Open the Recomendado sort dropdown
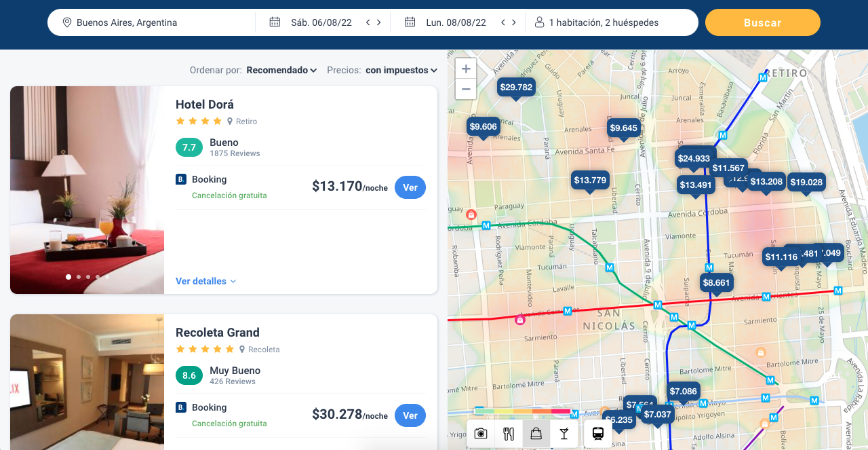 click(x=281, y=70)
